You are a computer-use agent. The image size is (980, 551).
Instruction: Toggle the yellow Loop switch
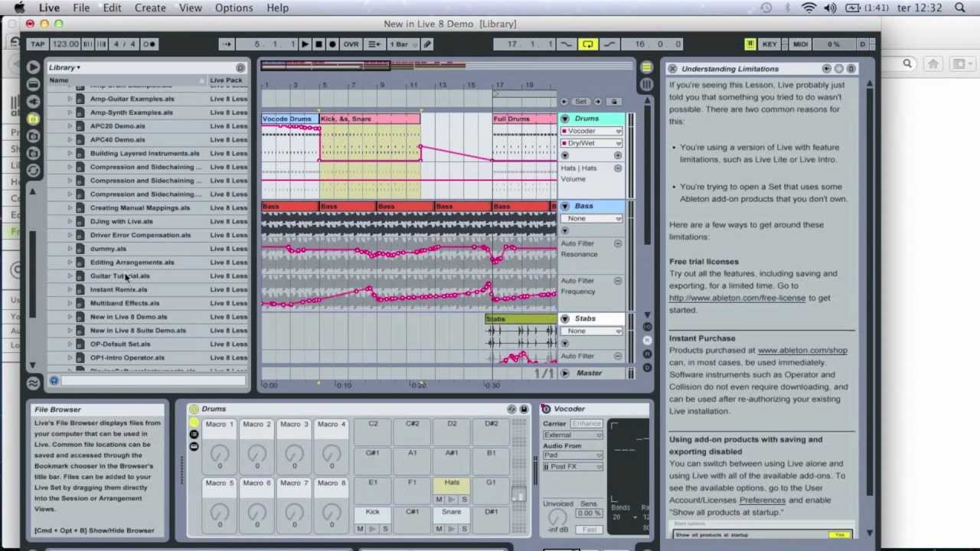click(x=588, y=44)
